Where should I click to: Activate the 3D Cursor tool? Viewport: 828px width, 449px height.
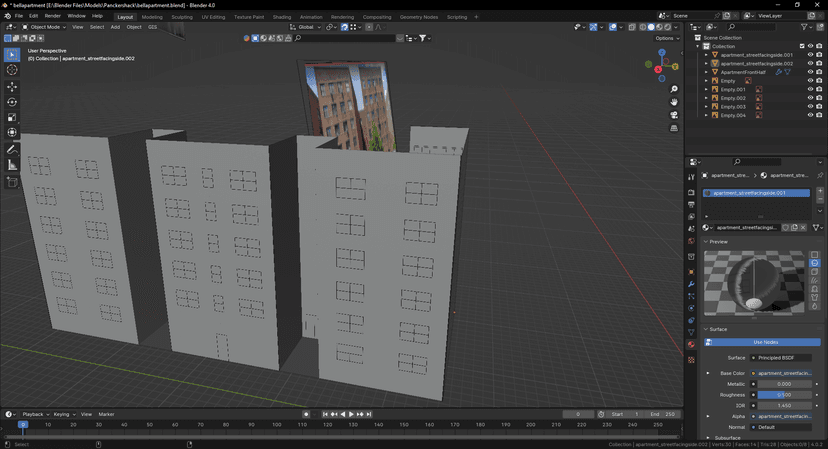click(x=12, y=70)
